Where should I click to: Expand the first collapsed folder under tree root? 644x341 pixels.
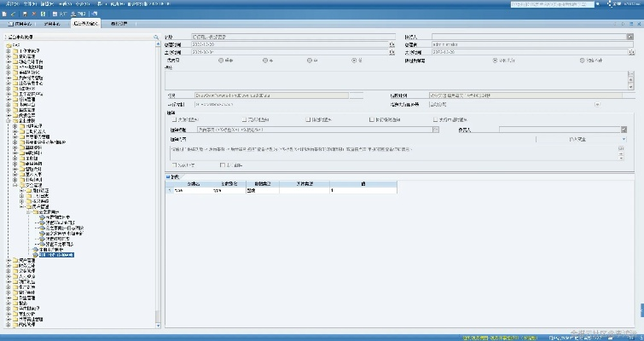(x=9, y=50)
